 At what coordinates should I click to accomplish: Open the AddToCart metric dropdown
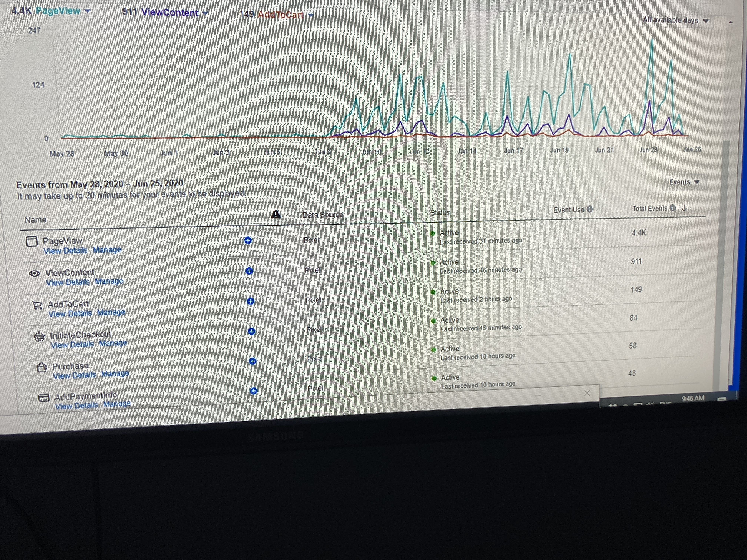(311, 15)
